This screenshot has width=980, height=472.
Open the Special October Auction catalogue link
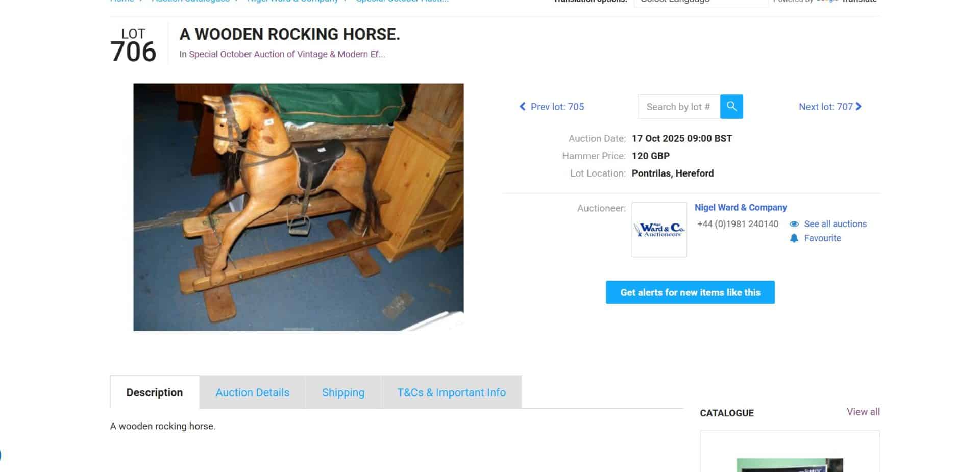coord(287,54)
